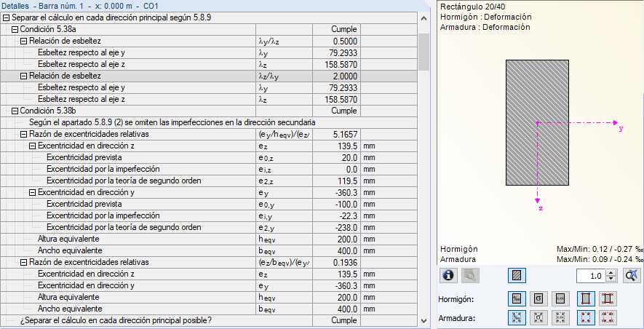Select '¿Separar el cálculo en cada dirección principal posible?' row
This screenshot has height=329, width=644.
click(x=210, y=320)
